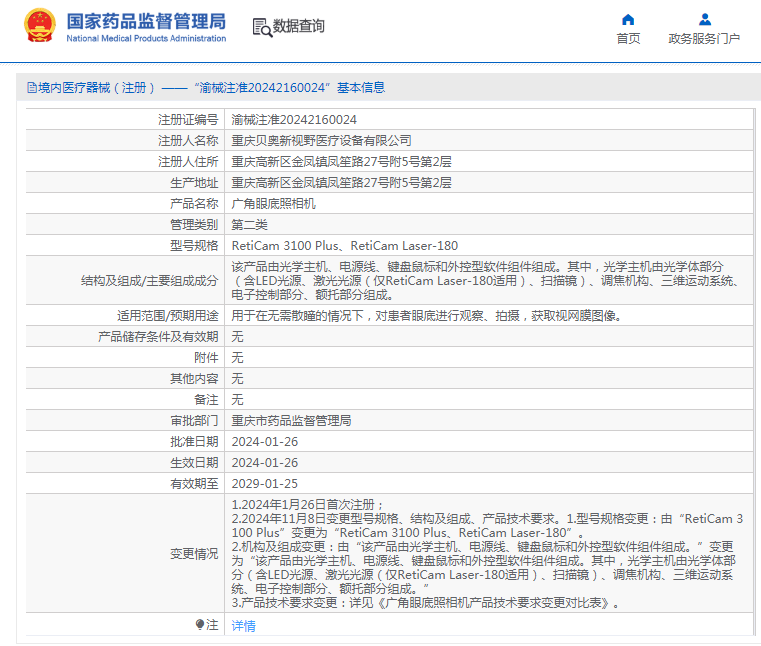Click the 生产地址 address value
This screenshot has height=646, width=761.
click(x=341, y=182)
